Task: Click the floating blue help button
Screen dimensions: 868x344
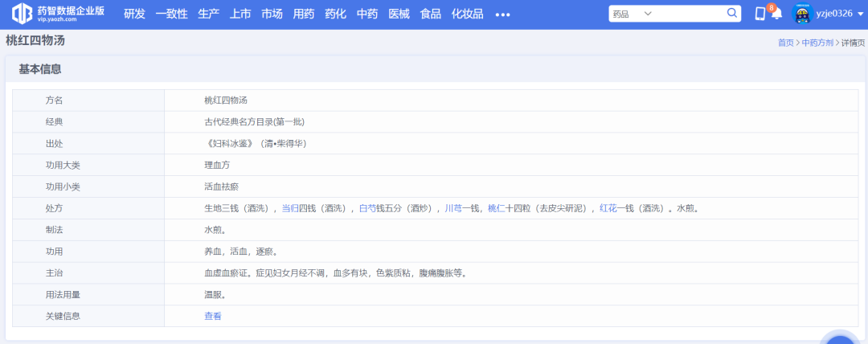Action: click(841, 338)
